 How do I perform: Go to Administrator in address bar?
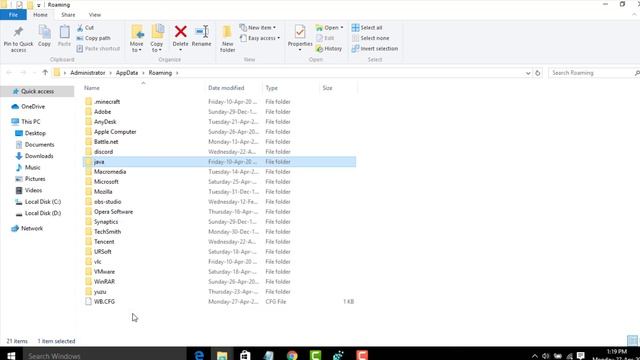pyautogui.click(x=88, y=73)
